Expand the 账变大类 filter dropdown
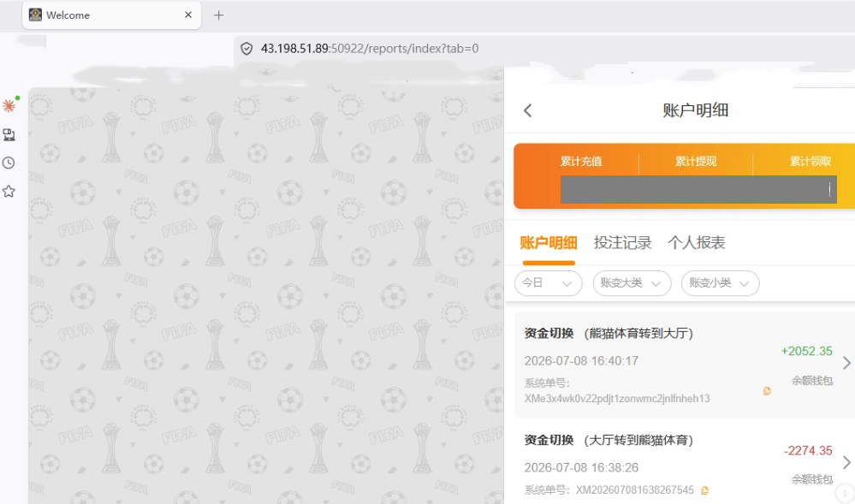This screenshot has width=855, height=504. click(x=632, y=283)
